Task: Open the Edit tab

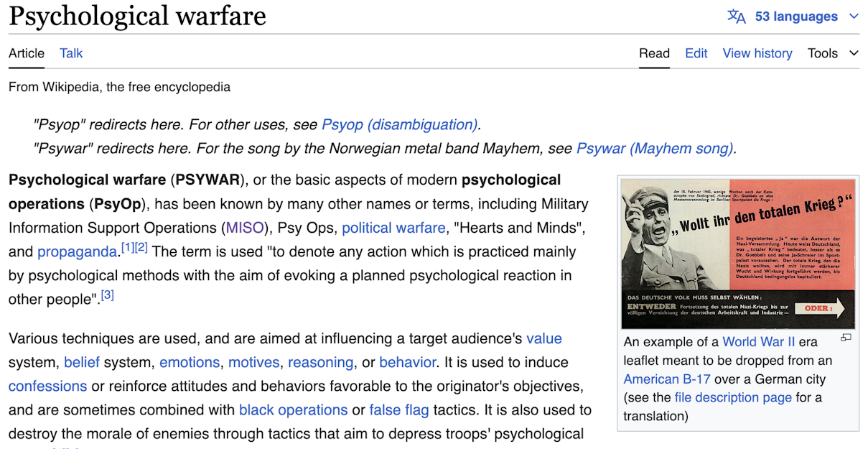Action: point(696,53)
